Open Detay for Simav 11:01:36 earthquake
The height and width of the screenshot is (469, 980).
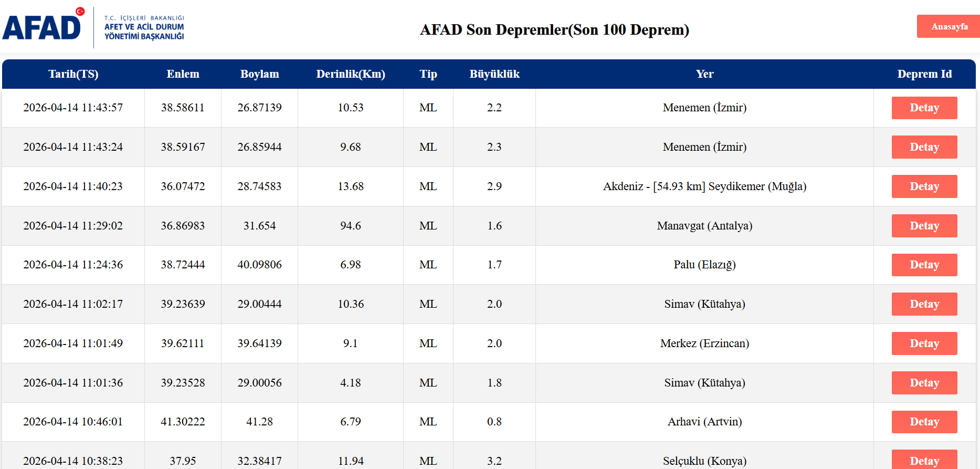[x=924, y=383]
